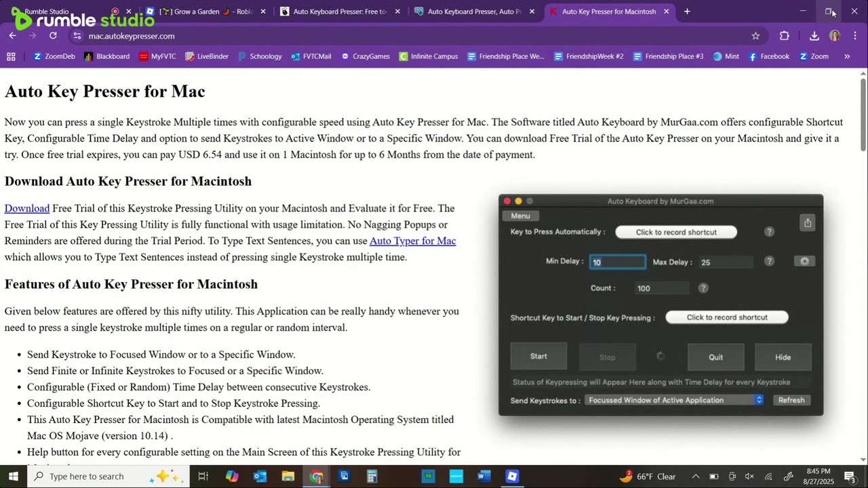Screen dimensions: 868x488
Task: Open the Chrome extensions menu
Action: point(785,36)
